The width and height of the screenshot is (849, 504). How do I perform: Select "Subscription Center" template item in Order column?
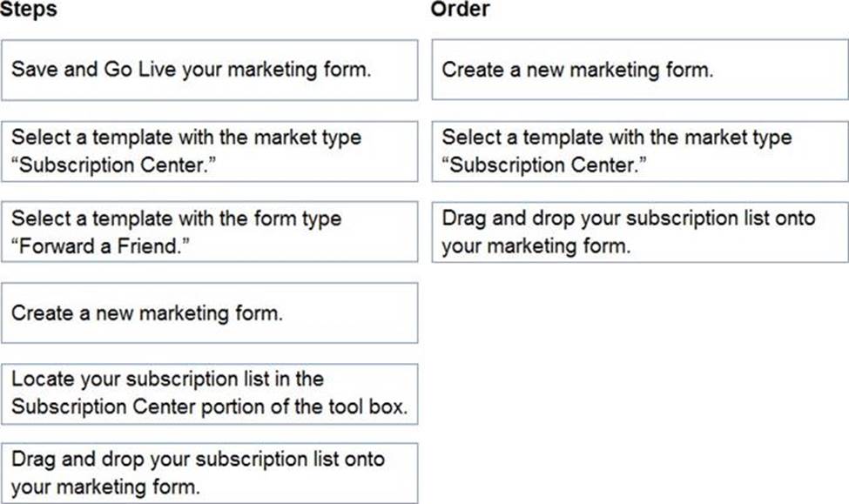[x=639, y=151]
